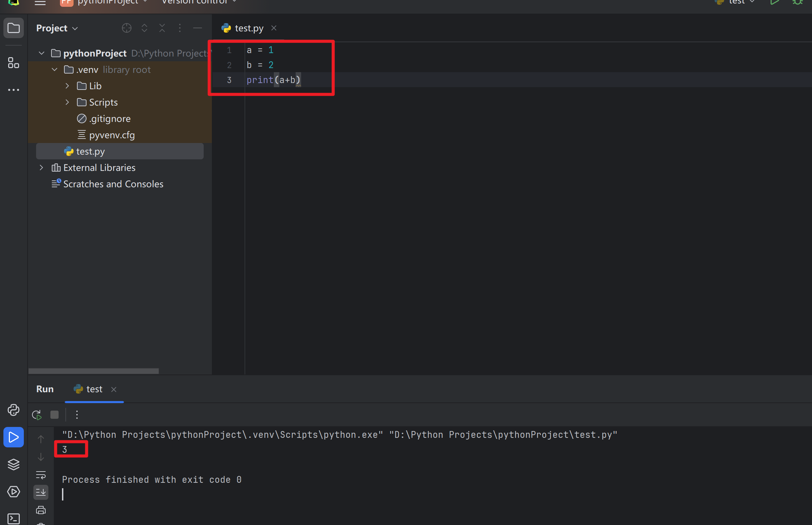Select the test run tab in Run panel
The width and height of the screenshot is (812, 525).
(93, 389)
